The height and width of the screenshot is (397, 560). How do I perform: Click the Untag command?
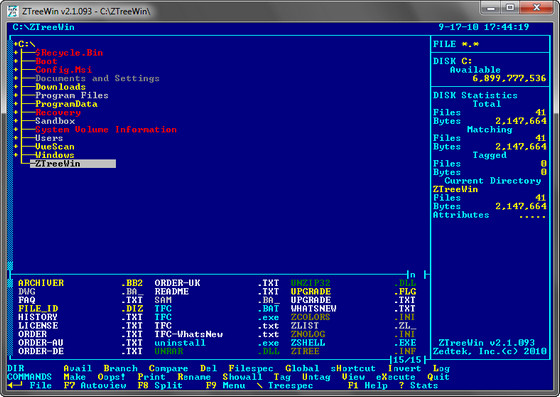(x=316, y=377)
